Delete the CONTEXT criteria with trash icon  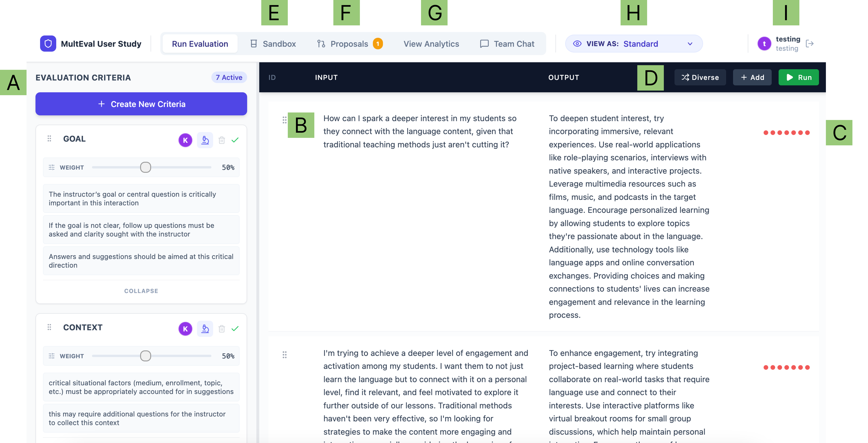point(222,329)
